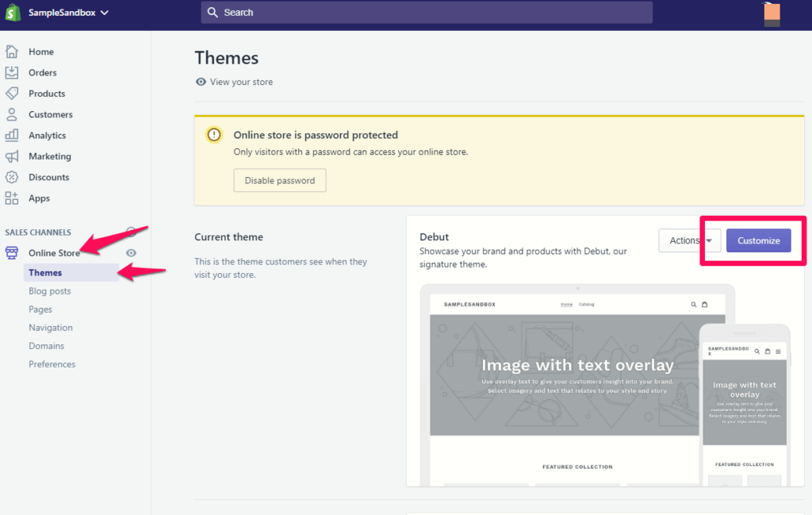Viewport: 812px width, 515px height.
Task: Click the View your store link
Action: pyautogui.click(x=241, y=82)
